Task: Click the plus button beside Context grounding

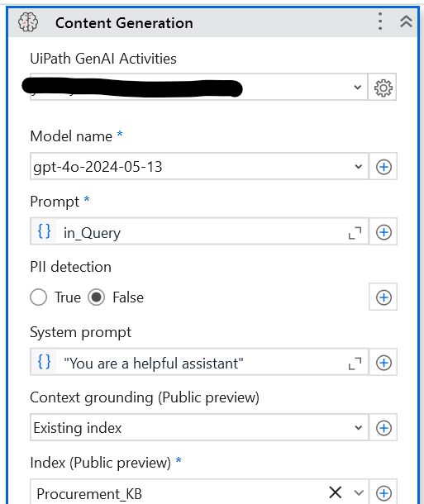Action: pos(384,428)
